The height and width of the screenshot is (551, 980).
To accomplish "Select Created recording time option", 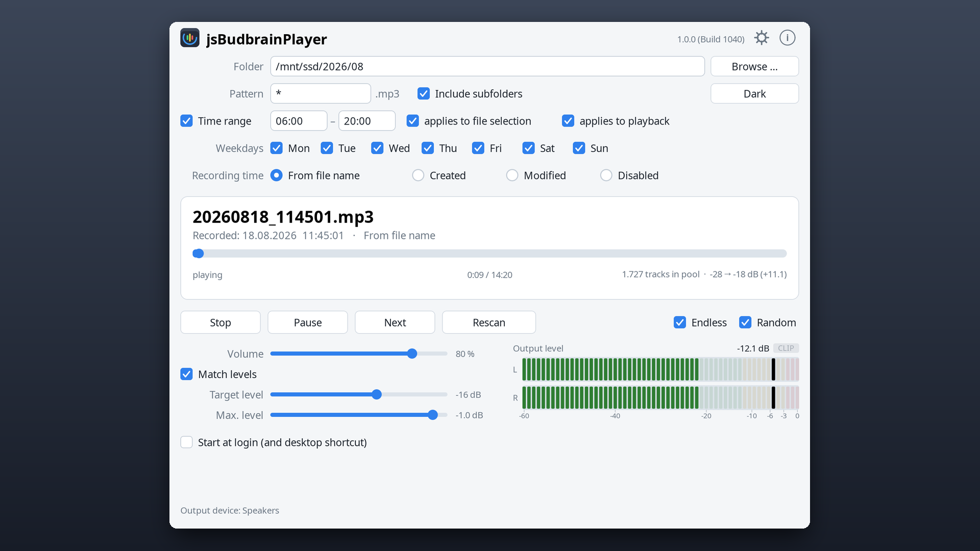I will point(418,176).
